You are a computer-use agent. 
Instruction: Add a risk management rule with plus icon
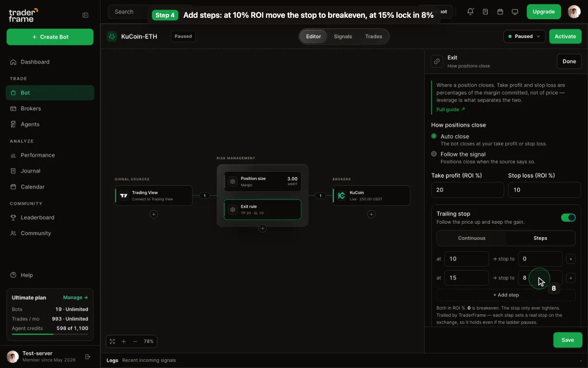[262, 228]
